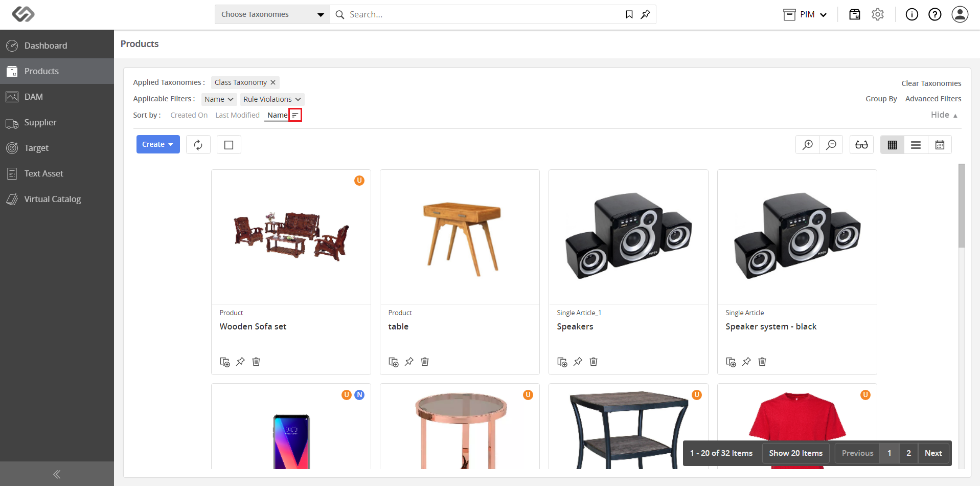Open Target in sidebar
Viewport: 980px width, 486px height.
[57, 148]
